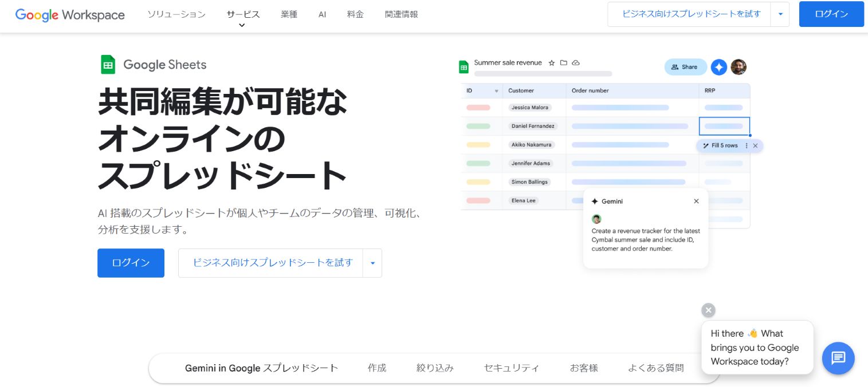Open the サービス menu
The image size is (868, 387).
point(243,14)
